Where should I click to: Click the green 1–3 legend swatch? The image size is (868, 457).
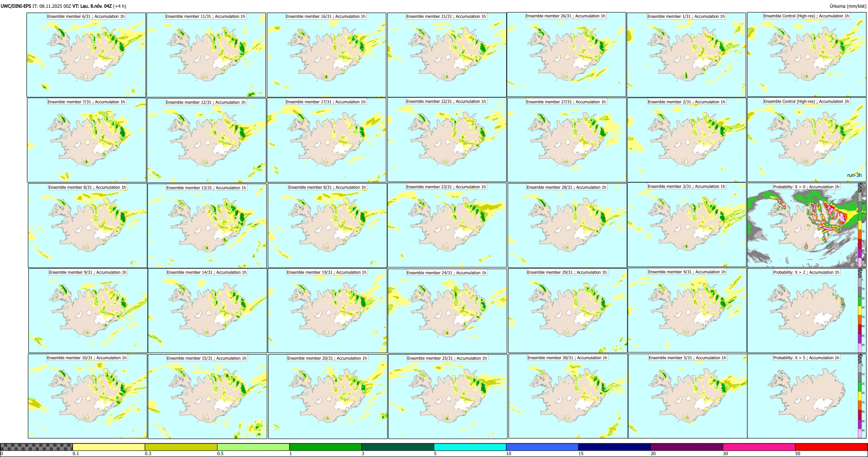325,447
